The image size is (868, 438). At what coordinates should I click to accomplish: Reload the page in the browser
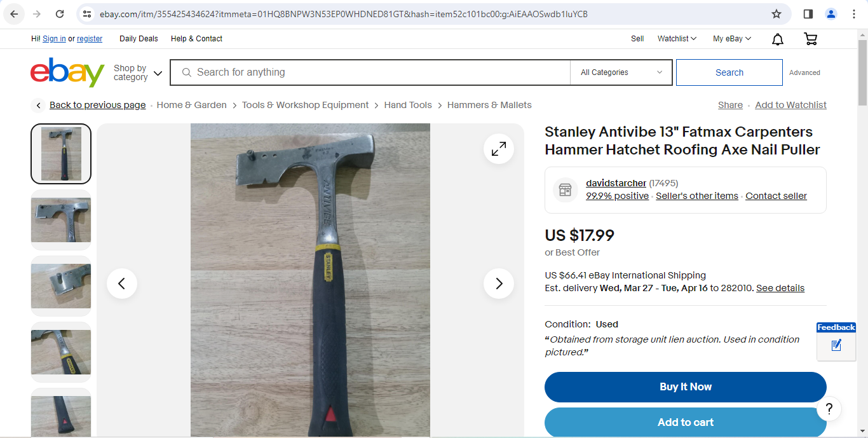pos(60,14)
